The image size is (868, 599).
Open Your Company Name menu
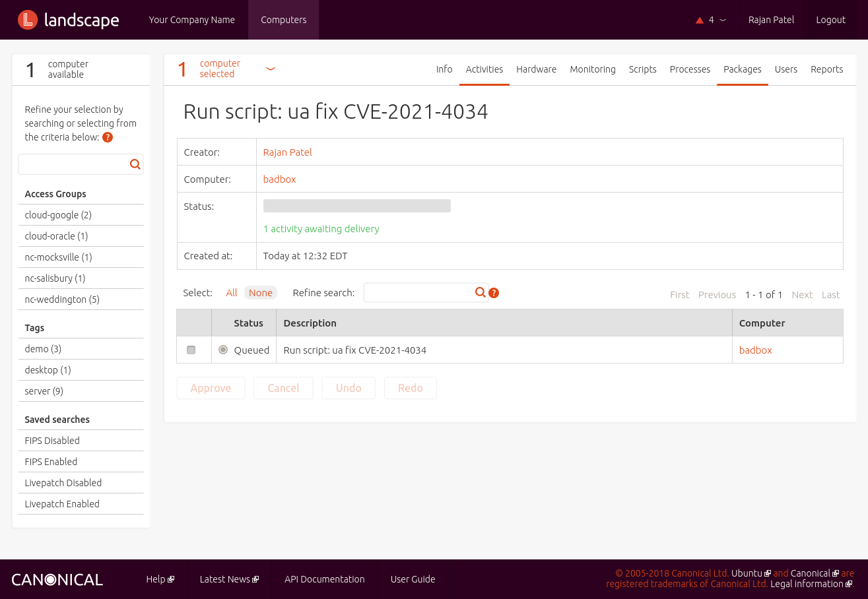pos(192,20)
